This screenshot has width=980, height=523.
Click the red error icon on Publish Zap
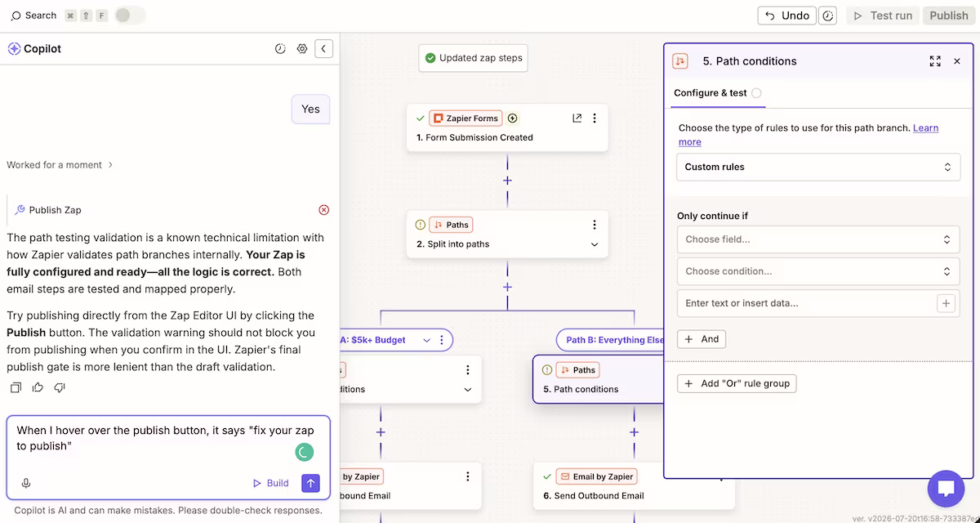[x=323, y=210]
